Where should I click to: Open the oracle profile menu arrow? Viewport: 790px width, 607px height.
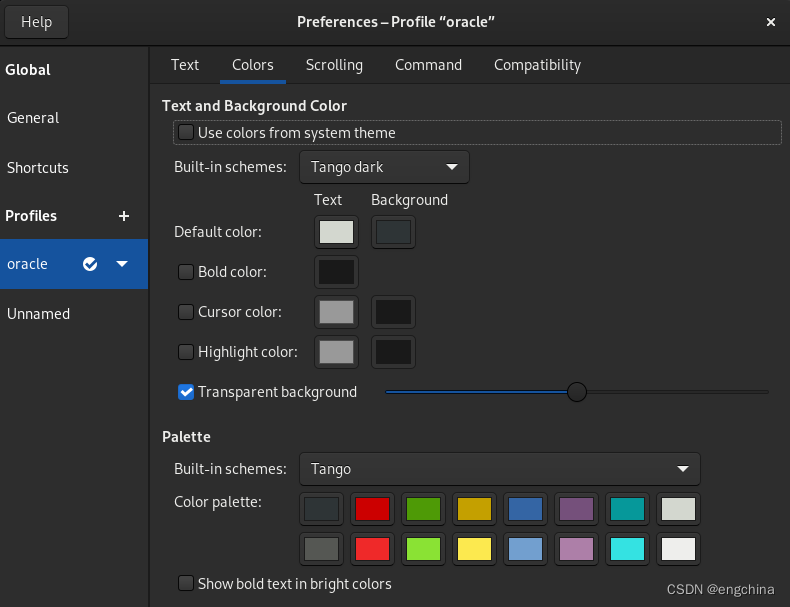(x=122, y=264)
